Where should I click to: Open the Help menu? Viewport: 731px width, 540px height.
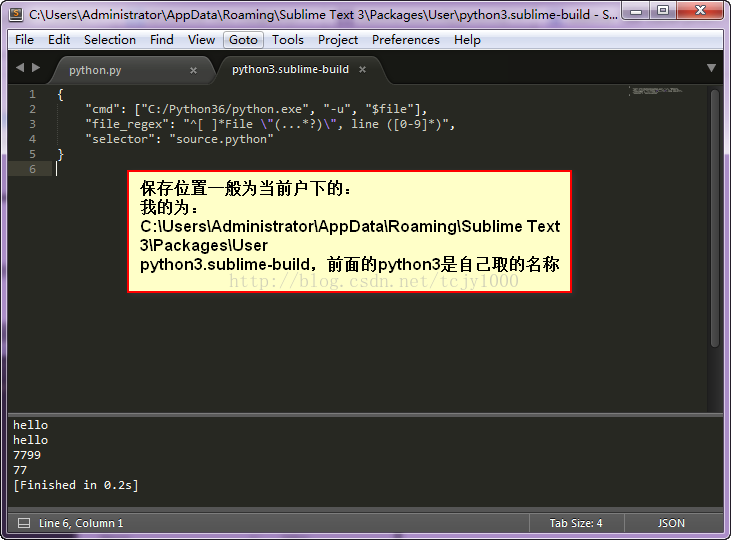tap(467, 40)
